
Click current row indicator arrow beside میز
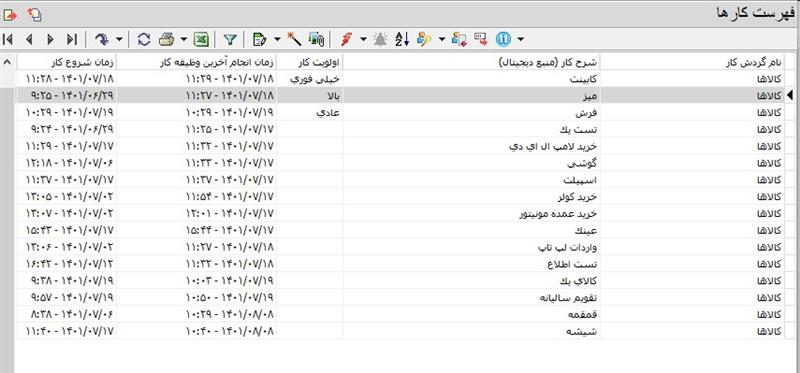point(791,95)
